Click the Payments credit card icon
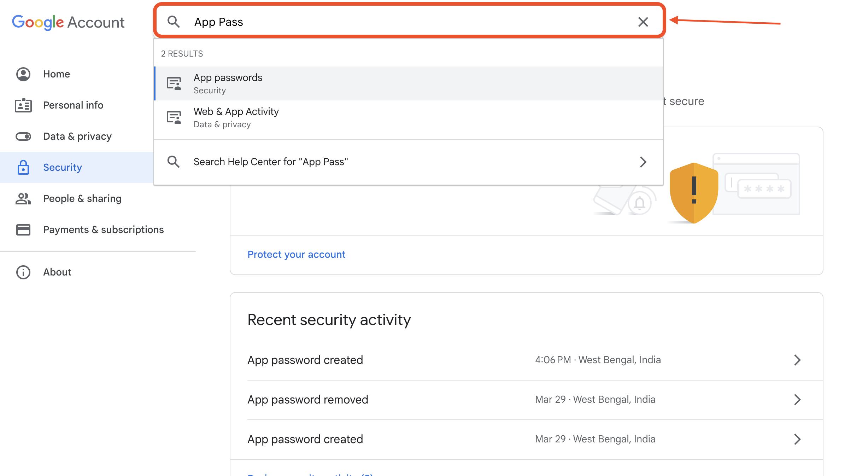 coord(23,230)
